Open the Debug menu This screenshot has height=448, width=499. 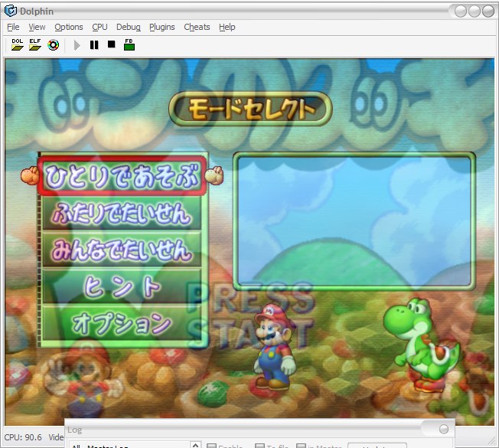129,27
